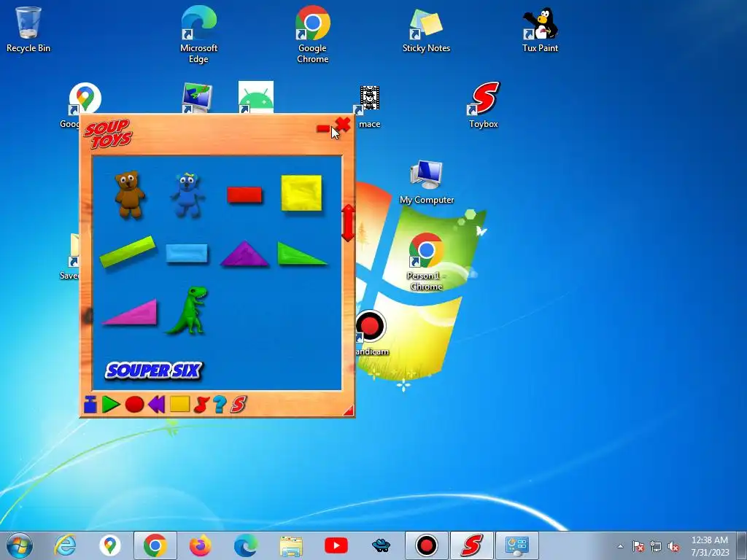Screen dimensions: 747x560
Task: Select the Microsoft Edge desktop shortcut
Action: click(x=198, y=34)
